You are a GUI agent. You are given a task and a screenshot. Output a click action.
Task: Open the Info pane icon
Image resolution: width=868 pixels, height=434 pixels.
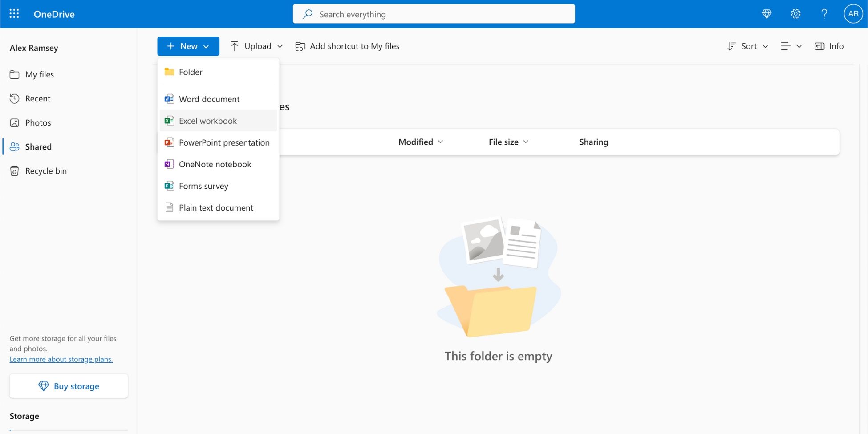(819, 46)
